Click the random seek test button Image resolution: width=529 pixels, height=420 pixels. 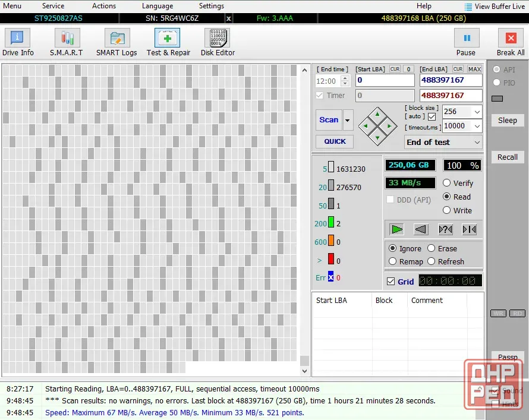[x=445, y=229]
